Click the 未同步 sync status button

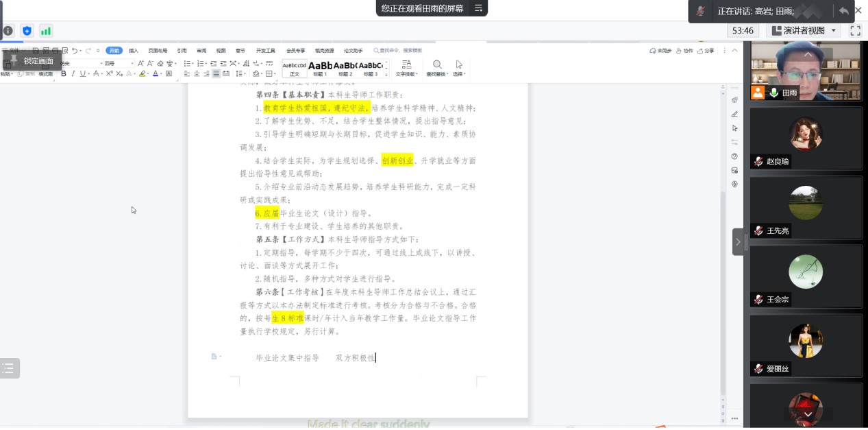tap(662, 51)
